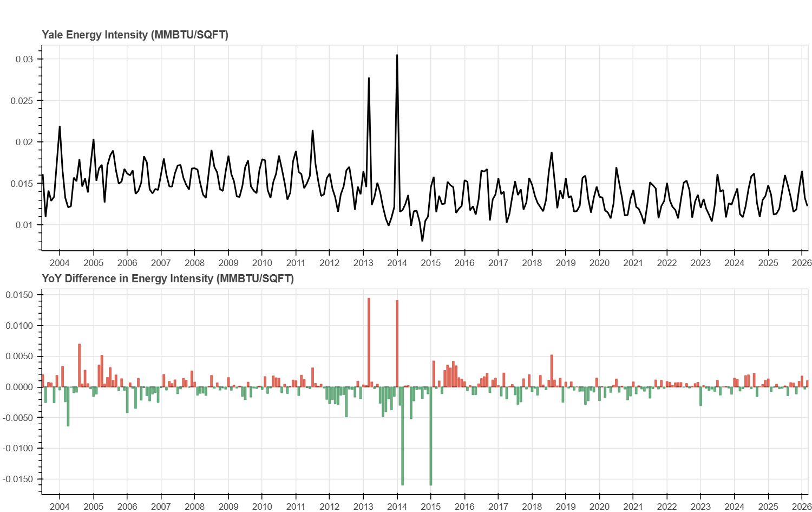Viewport: 812px width, 512px height.
Task: Click 2012 on the Energy Intensity chart x-axis
Action: pos(330,263)
